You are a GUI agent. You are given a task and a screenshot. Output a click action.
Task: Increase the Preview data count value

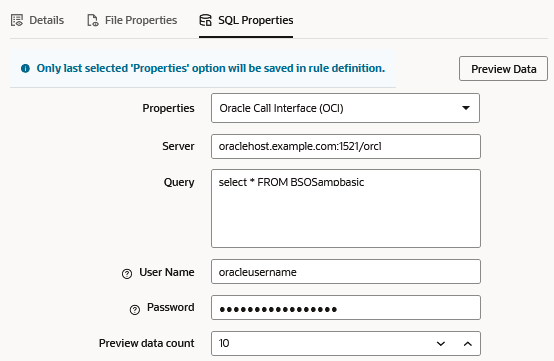(x=467, y=343)
